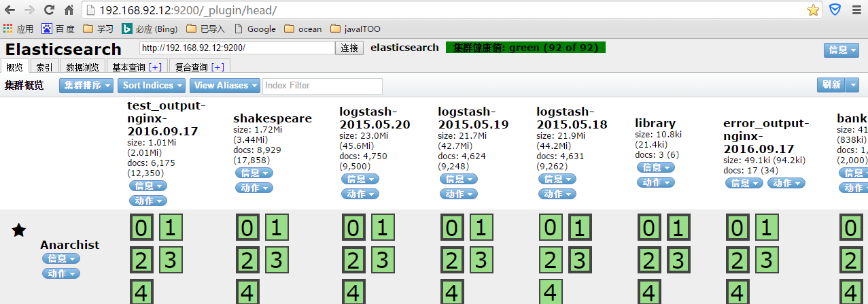The width and height of the screenshot is (868, 304).
Task: Reload the page with refresh icon
Action: (x=49, y=10)
